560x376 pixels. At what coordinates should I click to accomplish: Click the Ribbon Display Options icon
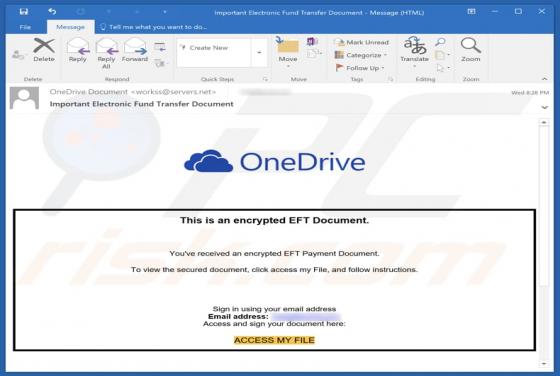click(x=471, y=12)
